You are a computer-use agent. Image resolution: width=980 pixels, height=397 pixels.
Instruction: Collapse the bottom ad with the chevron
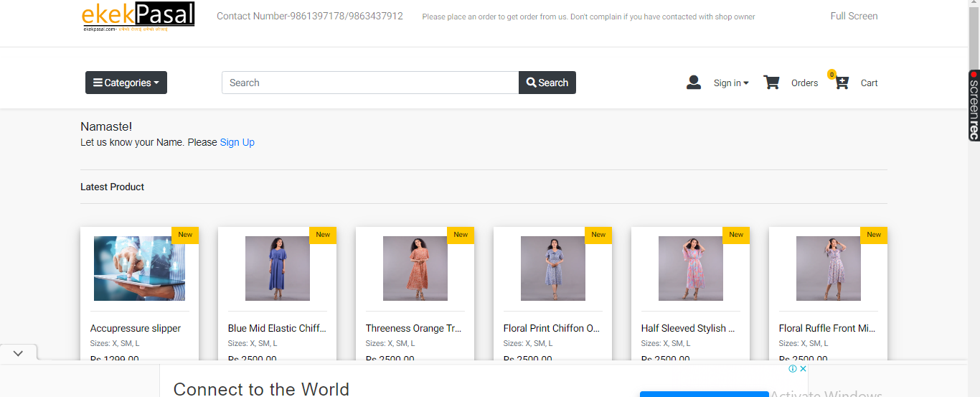[x=18, y=353]
